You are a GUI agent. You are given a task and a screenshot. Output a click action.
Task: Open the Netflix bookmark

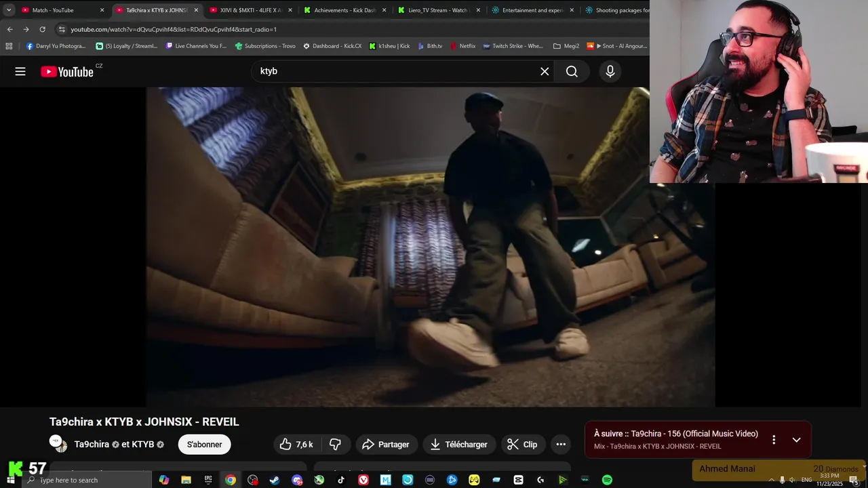click(463, 46)
